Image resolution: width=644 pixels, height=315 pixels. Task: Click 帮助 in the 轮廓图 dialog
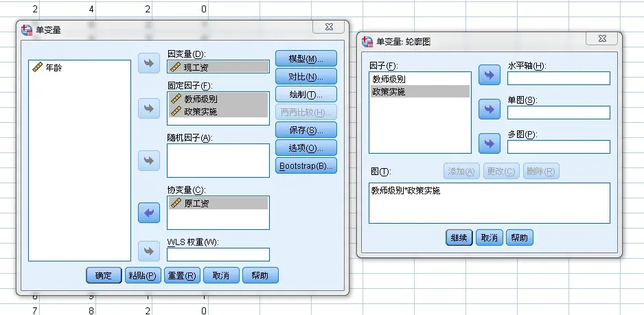[x=520, y=237]
